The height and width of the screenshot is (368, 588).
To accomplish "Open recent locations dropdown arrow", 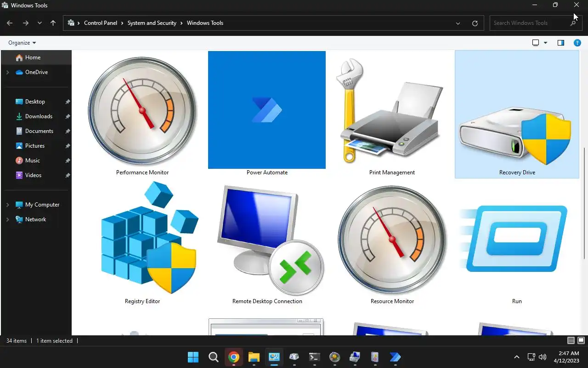I will pos(40,23).
